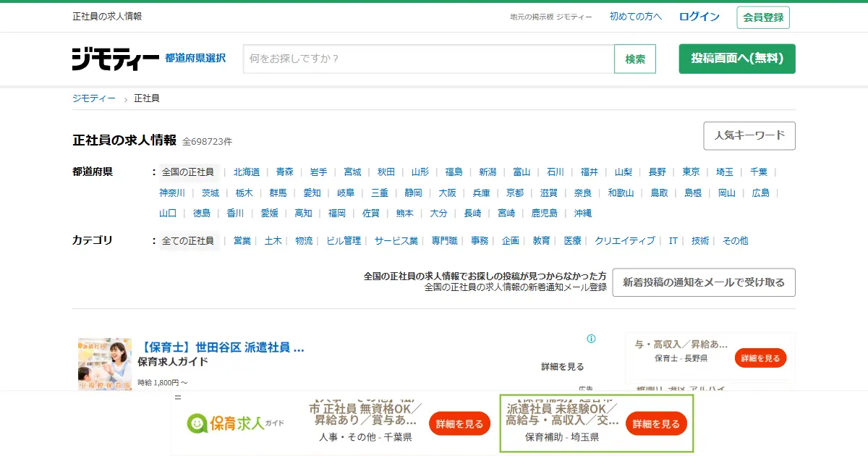Filter by 福岡 prefecture
The height and width of the screenshot is (456, 868).
pos(337,214)
